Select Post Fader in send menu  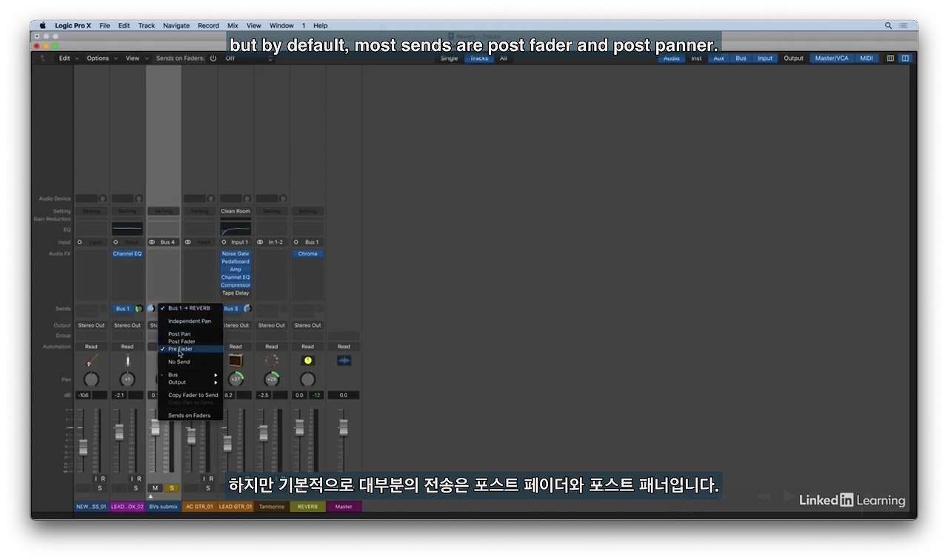point(190,341)
